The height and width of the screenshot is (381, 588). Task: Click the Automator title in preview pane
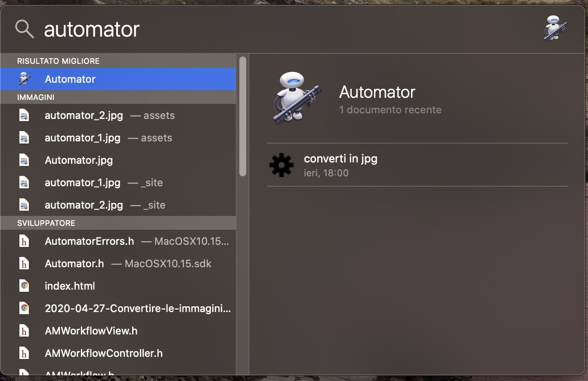(x=377, y=92)
